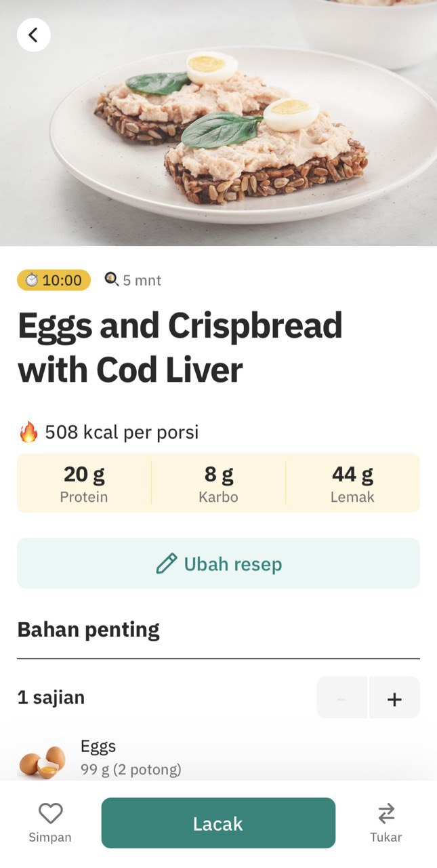Tap the Tukar swap arrows icon
This screenshot has height=868, width=437.
(386, 813)
